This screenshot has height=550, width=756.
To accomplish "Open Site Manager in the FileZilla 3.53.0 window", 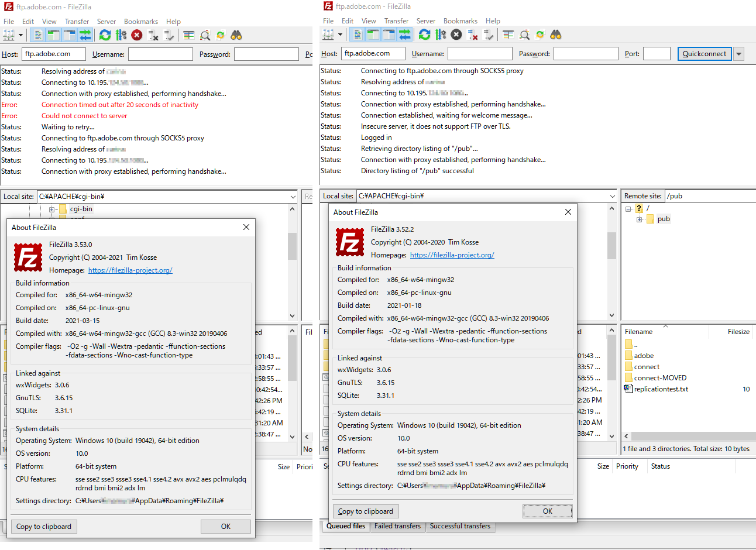I will click(x=9, y=35).
